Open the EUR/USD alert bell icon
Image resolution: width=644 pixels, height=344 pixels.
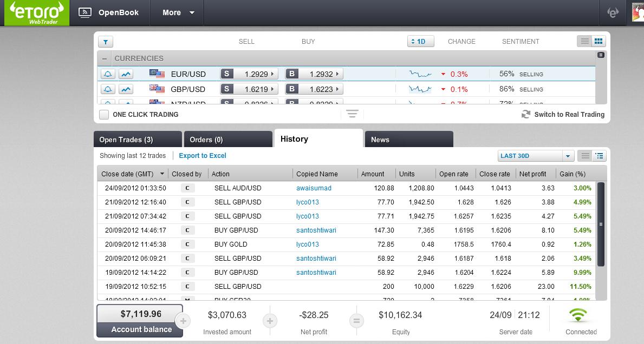tap(108, 74)
